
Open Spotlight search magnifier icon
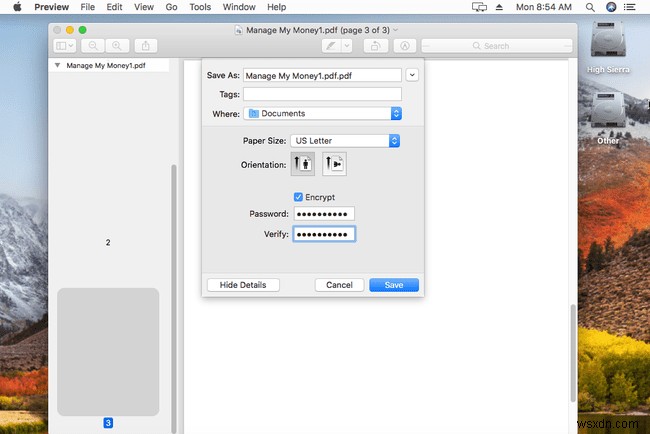[x=590, y=7]
